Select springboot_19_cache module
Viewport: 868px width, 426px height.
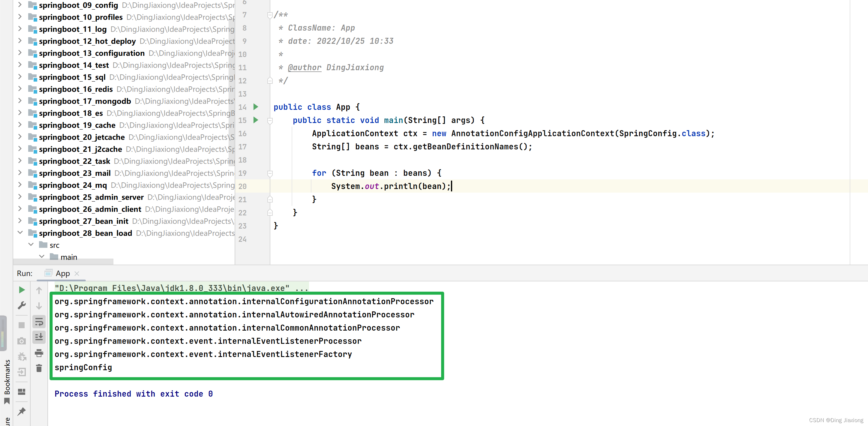point(77,125)
